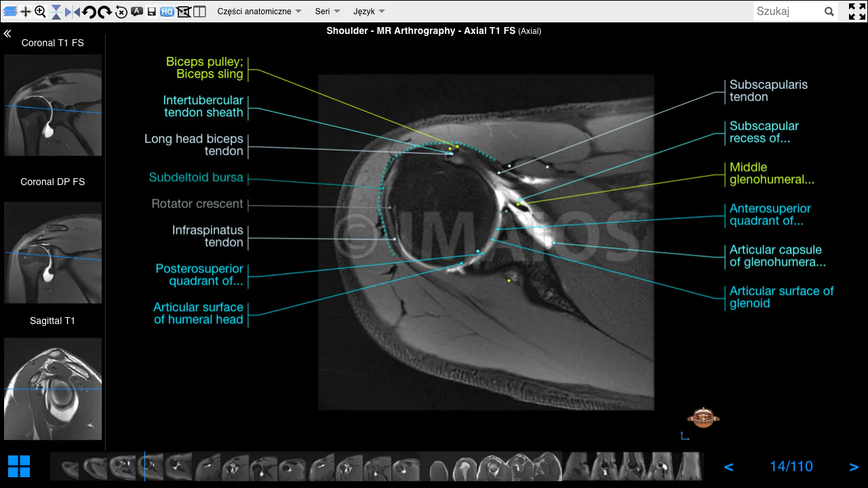Open the Język language dropdown

click(x=368, y=11)
